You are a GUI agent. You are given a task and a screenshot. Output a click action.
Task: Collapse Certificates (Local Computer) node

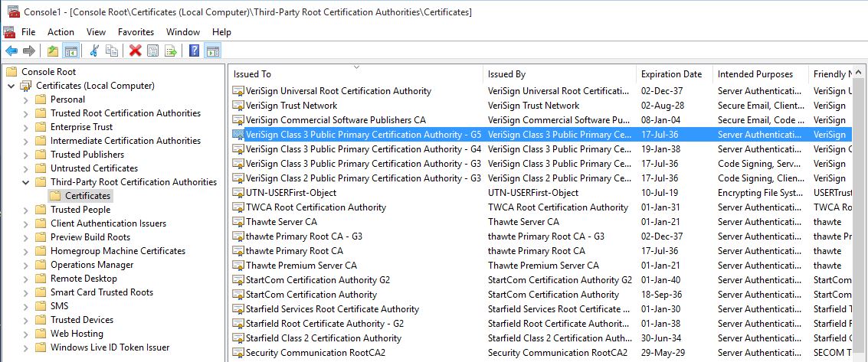[11, 86]
